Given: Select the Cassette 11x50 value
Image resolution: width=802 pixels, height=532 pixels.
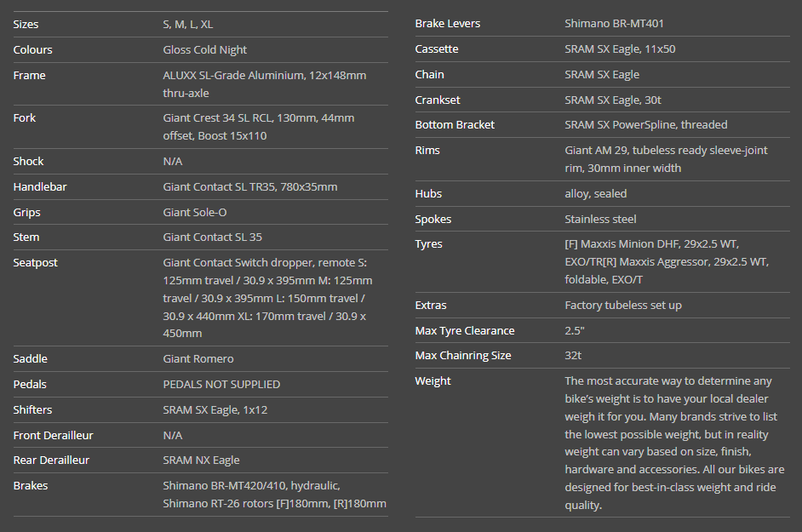Looking at the screenshot, I should (x=620, y=49).
